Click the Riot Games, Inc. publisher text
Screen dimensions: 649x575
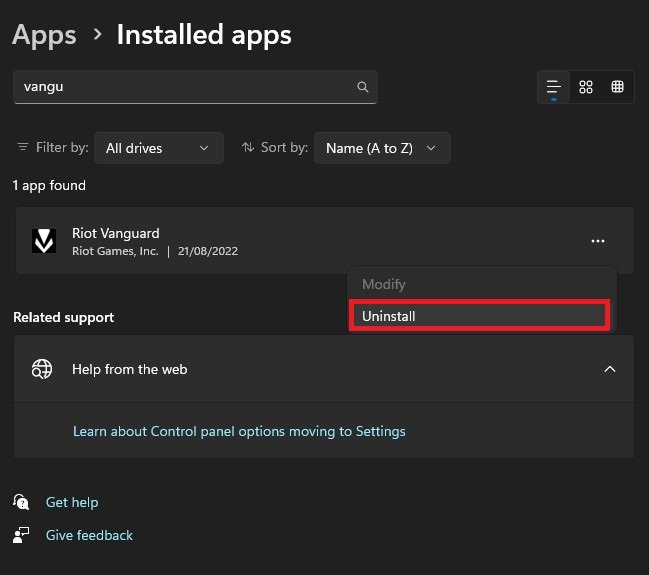click(115, 251)
